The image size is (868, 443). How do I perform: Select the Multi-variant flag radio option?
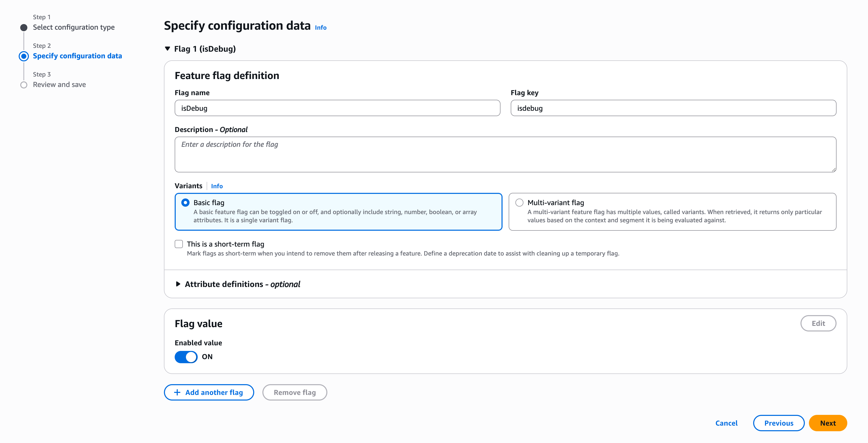(x=519, y=203)
